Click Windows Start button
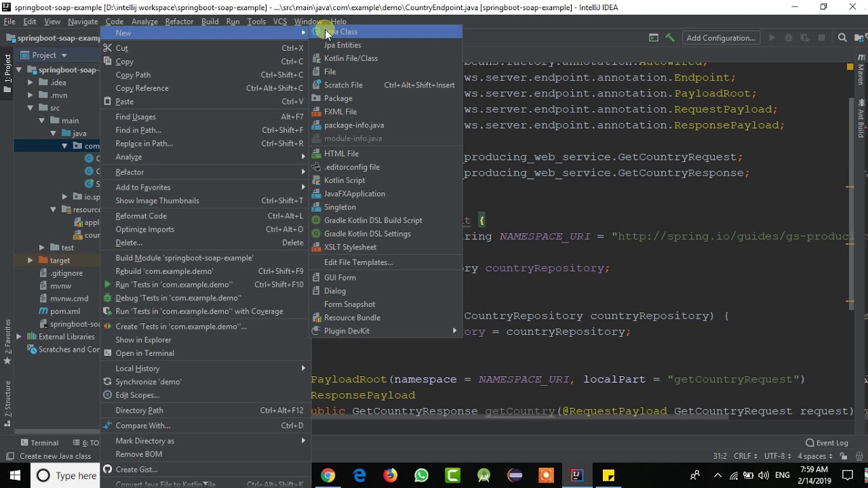The height and width of the screenshot is (488, 868). pyautogui.click(x=15, y=476)
